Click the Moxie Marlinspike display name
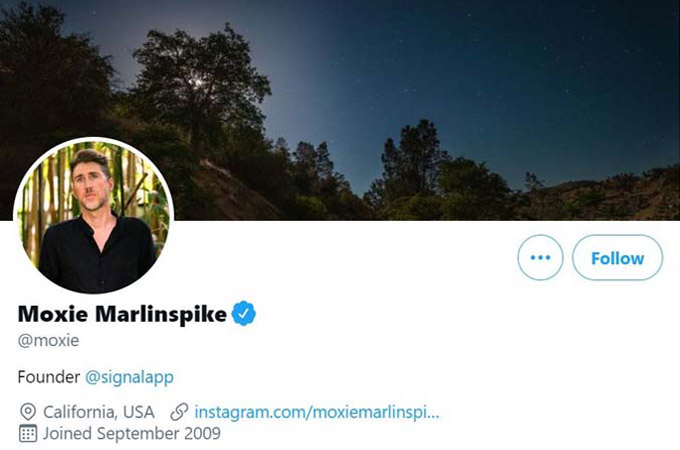 [122, 314]
